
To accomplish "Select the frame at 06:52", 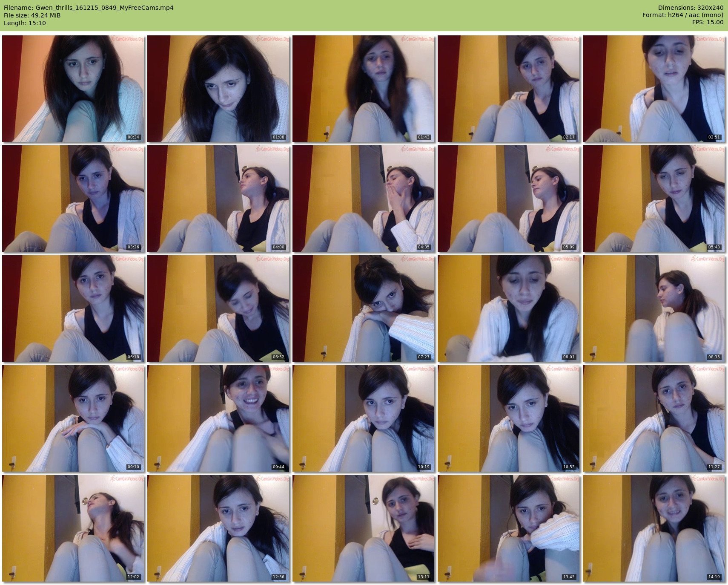I will click(218, 308).
